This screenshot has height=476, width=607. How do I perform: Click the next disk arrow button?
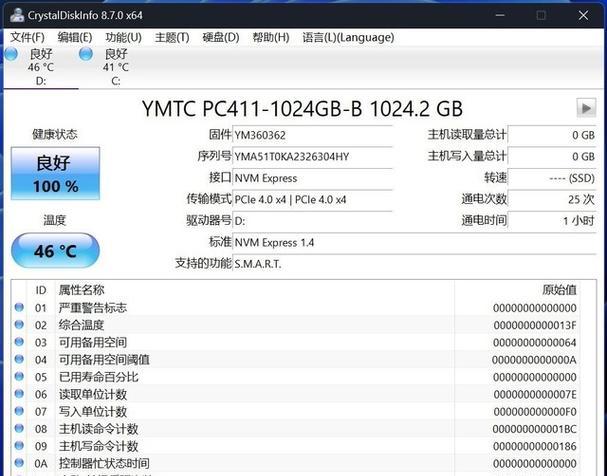pos(586,108)
